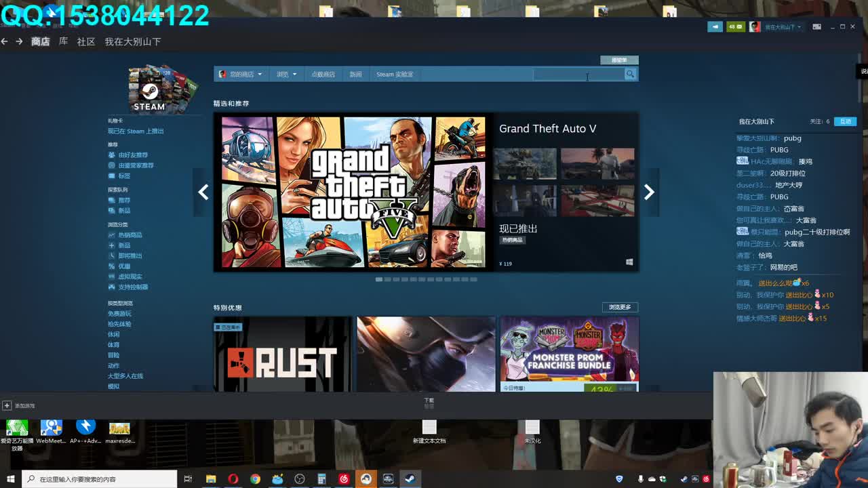This screenshot has width=868, height=488.
Task: Open the 大型多人在线 MMO category
Action: [x=125, y=375]
